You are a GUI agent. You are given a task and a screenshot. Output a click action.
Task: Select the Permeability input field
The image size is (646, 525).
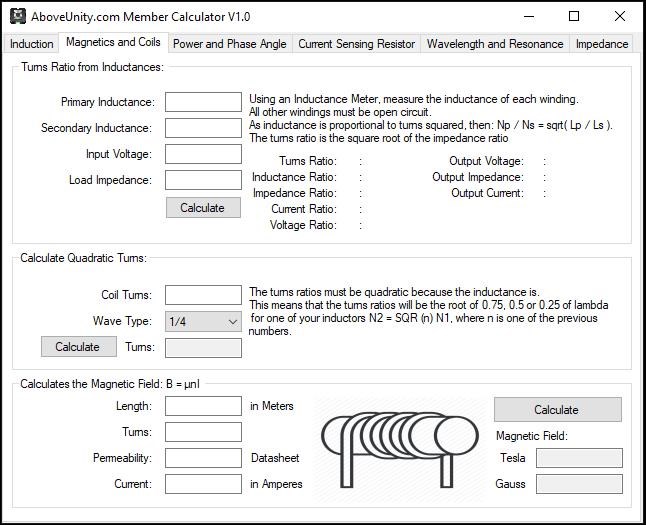pos(203,458)
